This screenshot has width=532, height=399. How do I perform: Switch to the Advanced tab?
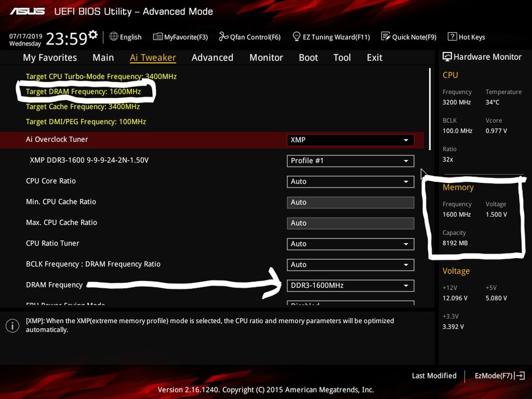[212, 58]
